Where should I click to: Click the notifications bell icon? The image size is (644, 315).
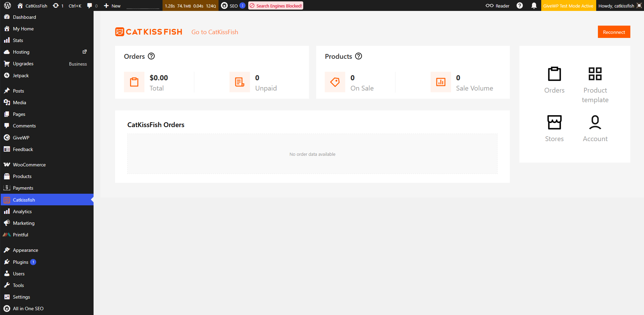(534, 5)
